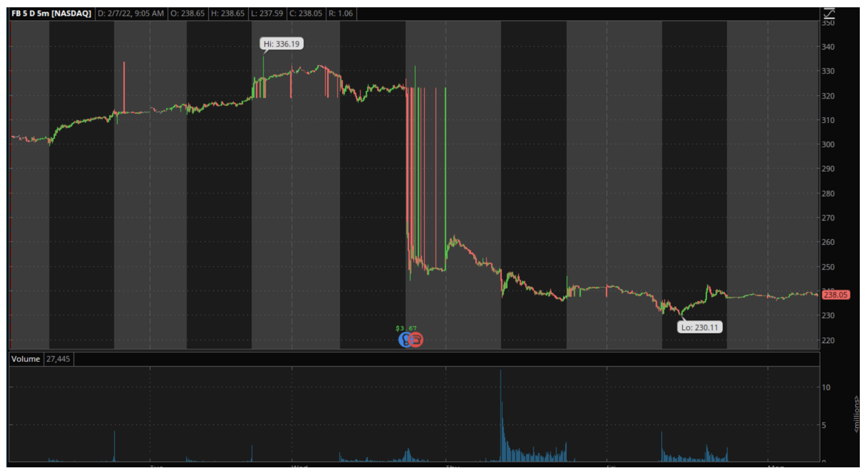Click the date readout 'D: 2/7/22, 9:05 AM'
This screenshot has width=868, height=476.
coord(131,14)
